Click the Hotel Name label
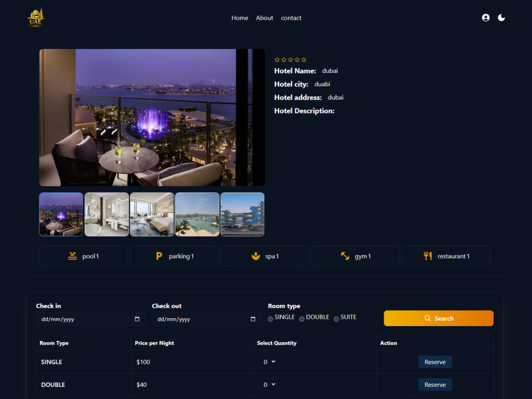 click(x=295, y=71)
